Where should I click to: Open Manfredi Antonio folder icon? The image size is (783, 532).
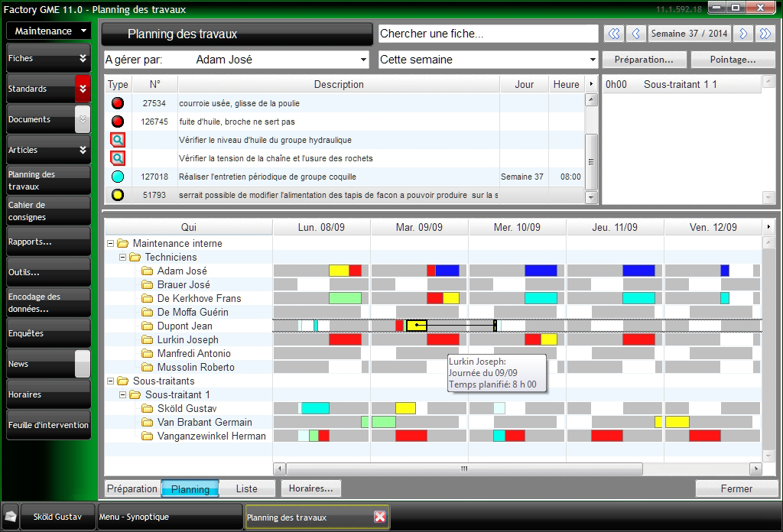pos(147,353)
